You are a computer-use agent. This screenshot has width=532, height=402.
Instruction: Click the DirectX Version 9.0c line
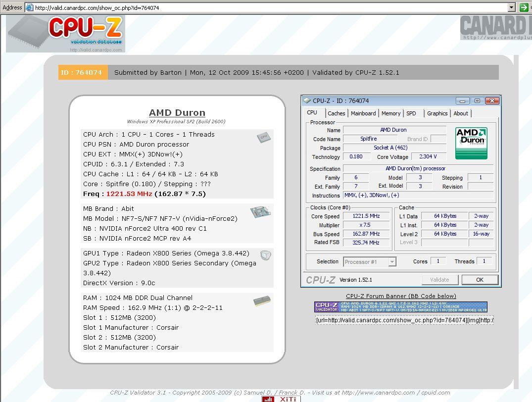pos(119,283)
